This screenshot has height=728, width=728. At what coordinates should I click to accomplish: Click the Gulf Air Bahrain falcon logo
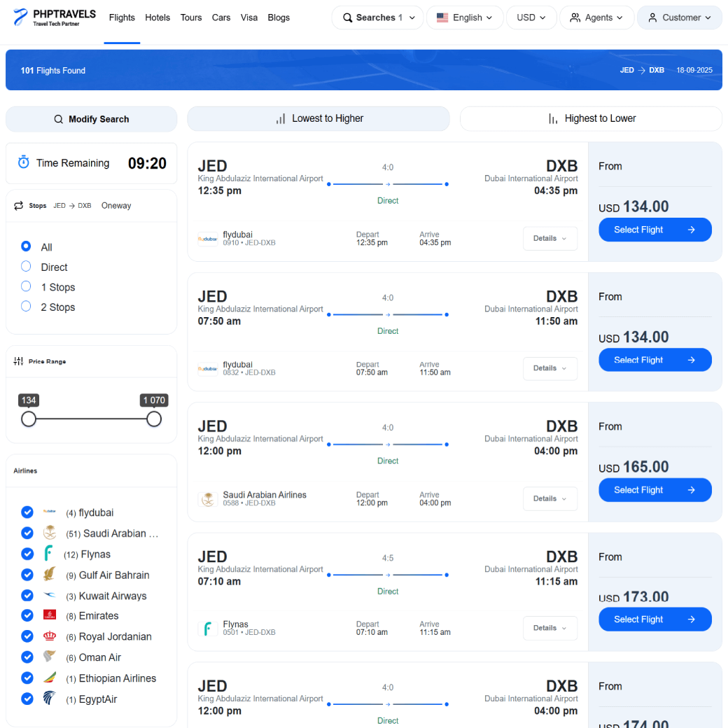pyautogui.click(x=49, y=574)
